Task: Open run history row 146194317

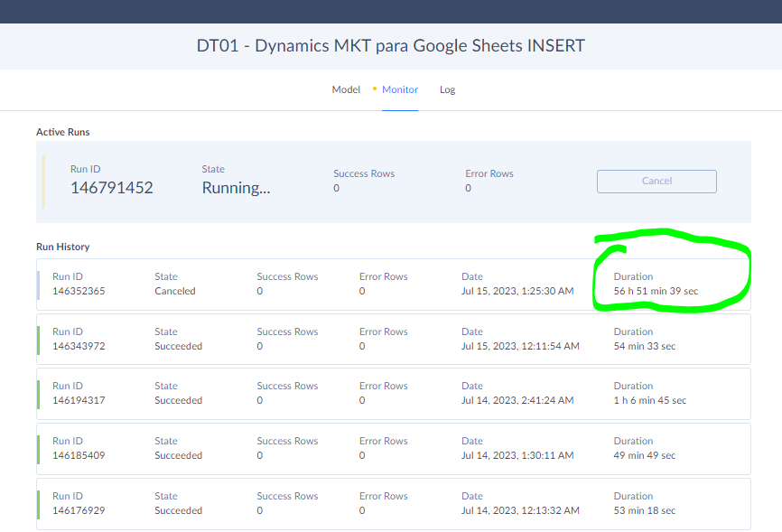Action: pyautogui.click(x=394, y=394)
